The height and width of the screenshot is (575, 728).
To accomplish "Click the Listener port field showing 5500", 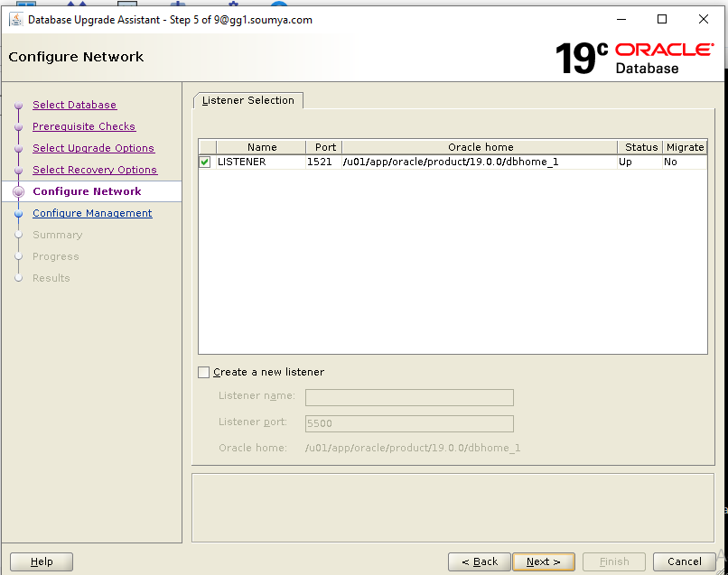I will tap(409, 423).
